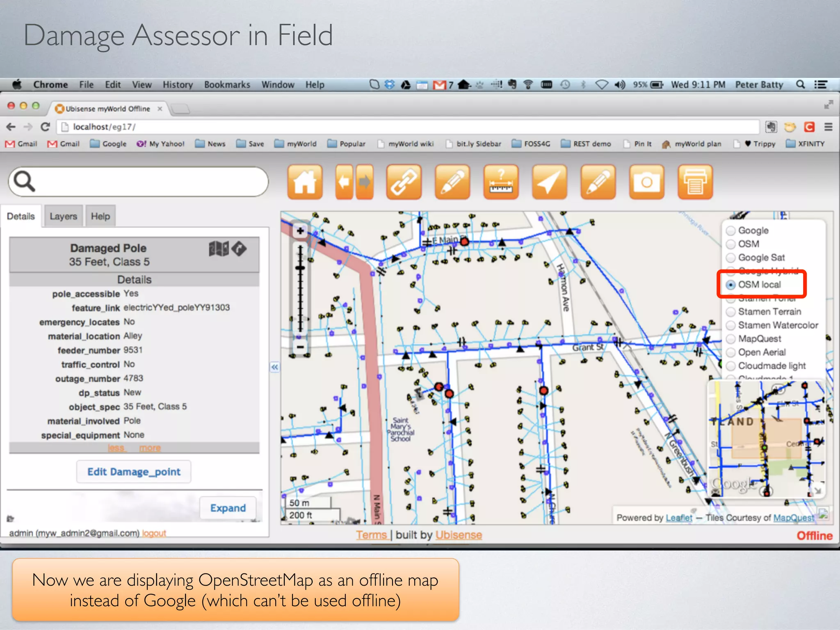Screen dimensions: 840x630
Task: Click the orange ruler measure tool icon
Action: 501,182
